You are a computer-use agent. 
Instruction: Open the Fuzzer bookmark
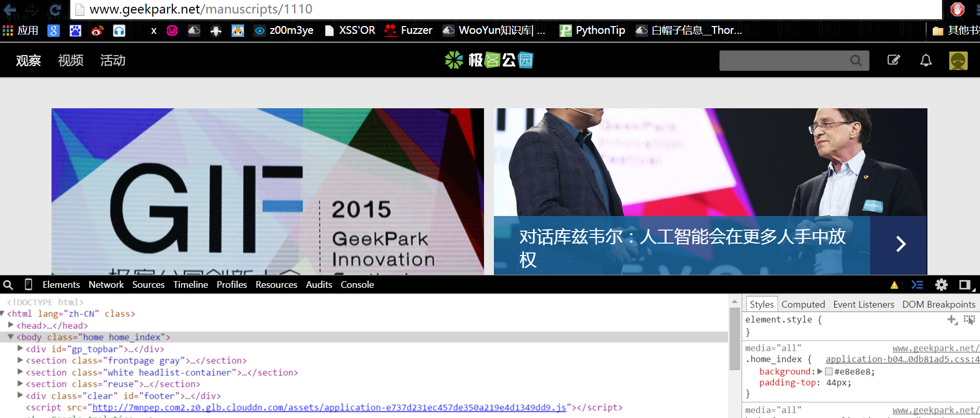[x=409, y=31]
